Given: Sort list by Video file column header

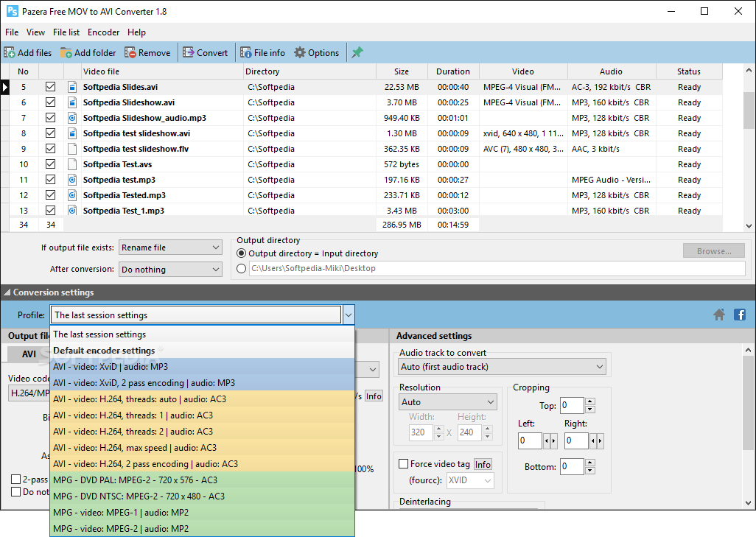Looking at the screenshot, I should [x=162, y=71].
